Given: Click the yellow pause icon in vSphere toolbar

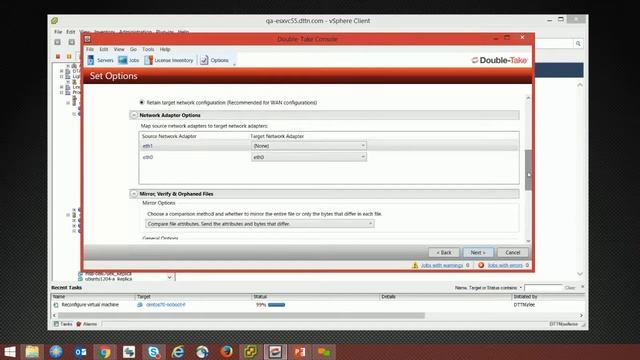Looking at the screenshot, I should pyautogui.click(x=69, y=56).
